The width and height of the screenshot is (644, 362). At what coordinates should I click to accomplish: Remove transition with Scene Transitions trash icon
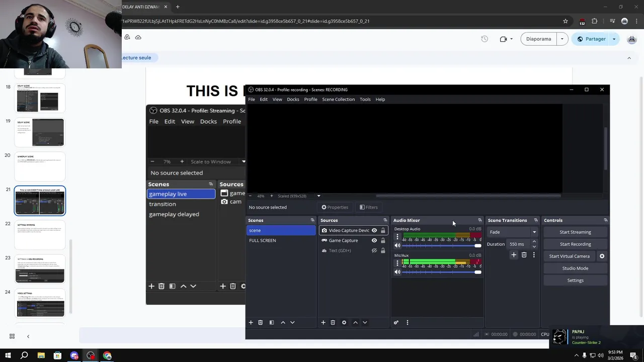(524, 255)
